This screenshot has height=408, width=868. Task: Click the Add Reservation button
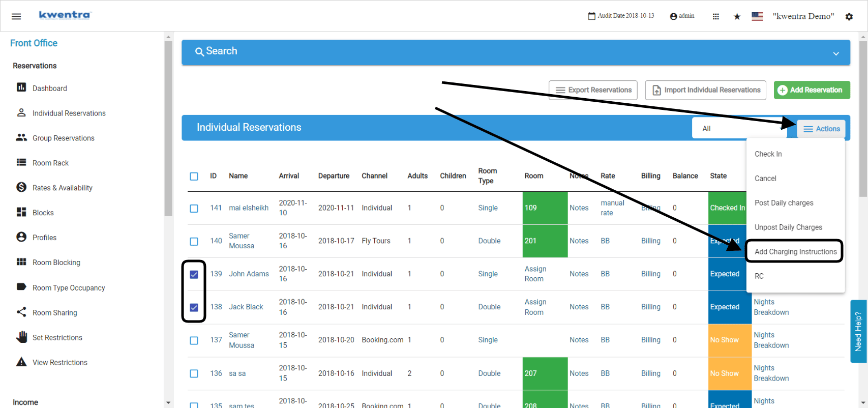812,90
